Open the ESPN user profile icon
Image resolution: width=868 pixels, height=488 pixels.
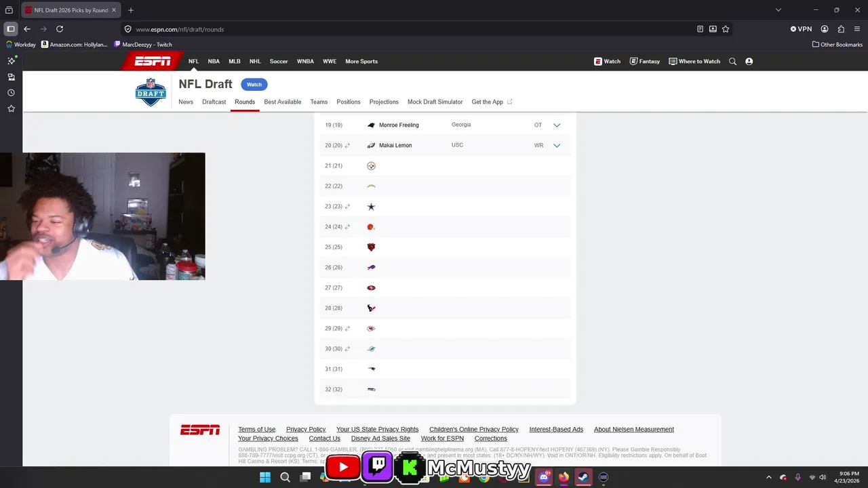pyautogui.click(x=749, y=61)
